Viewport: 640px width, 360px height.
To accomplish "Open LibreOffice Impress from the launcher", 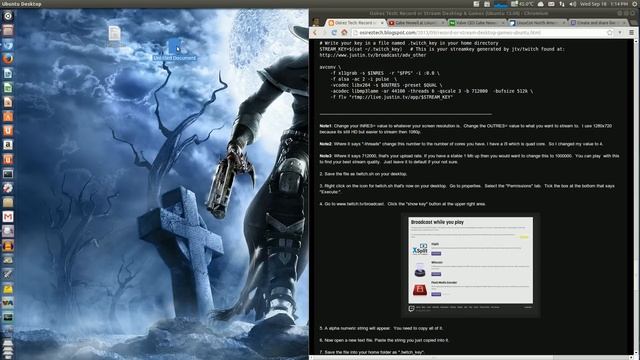I will [x=8, y=102].
